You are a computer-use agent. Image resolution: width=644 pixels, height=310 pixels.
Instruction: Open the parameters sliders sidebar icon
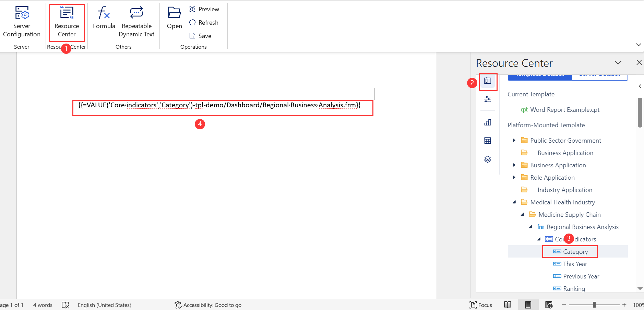(x=488, y=99)
